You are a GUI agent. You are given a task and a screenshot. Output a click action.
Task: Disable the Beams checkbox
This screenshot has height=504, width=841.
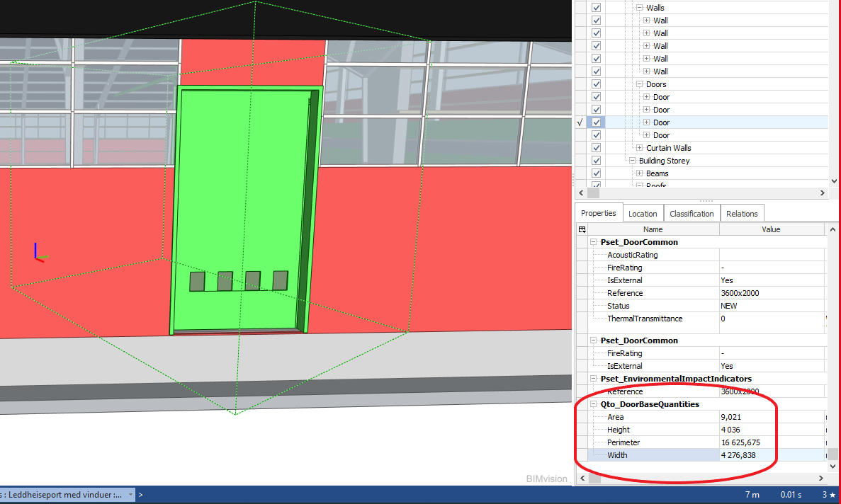596,173
